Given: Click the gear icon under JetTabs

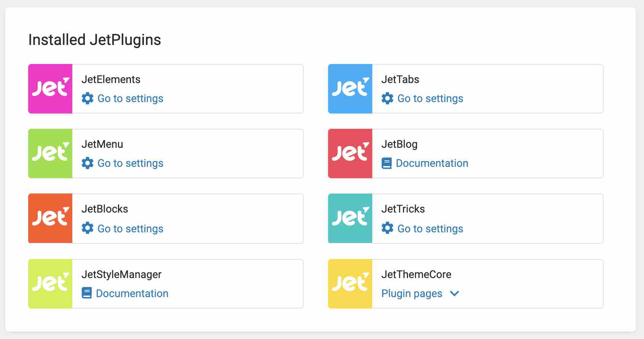Looking at the screenshot, I should click(387, 98).
